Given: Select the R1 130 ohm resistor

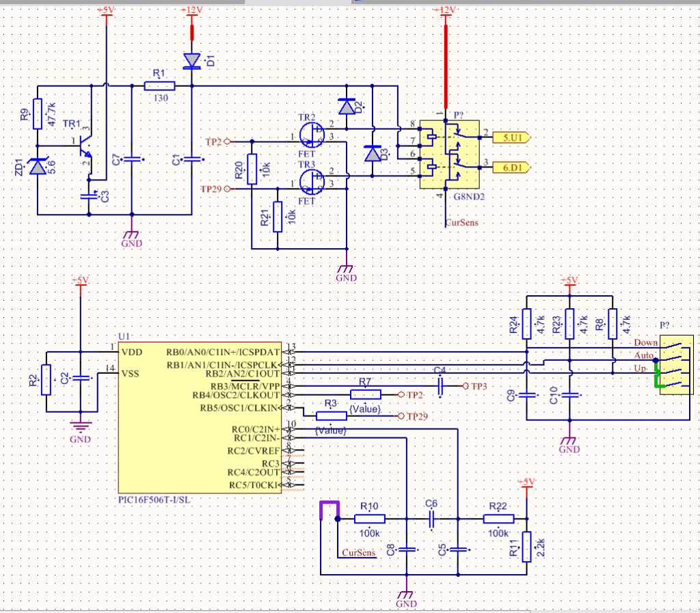Looking at the screenshot, I should pos(160,86).
